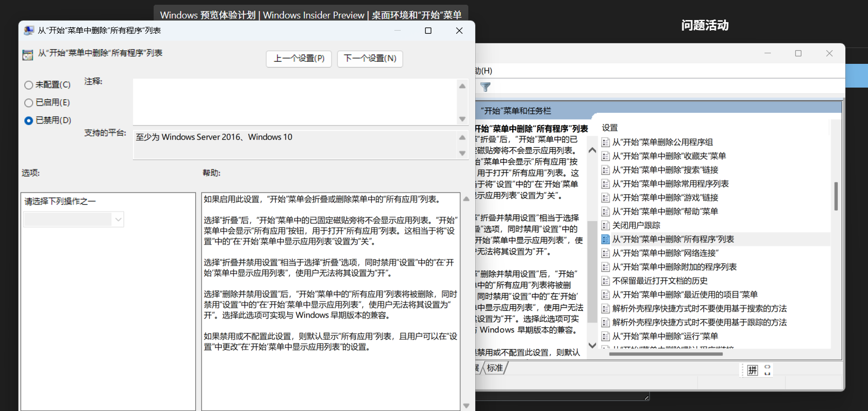This screenshot has width=868, height=411.
Task: Click icon of 不保留最近打开文档的历史
Action: point(606,281)
